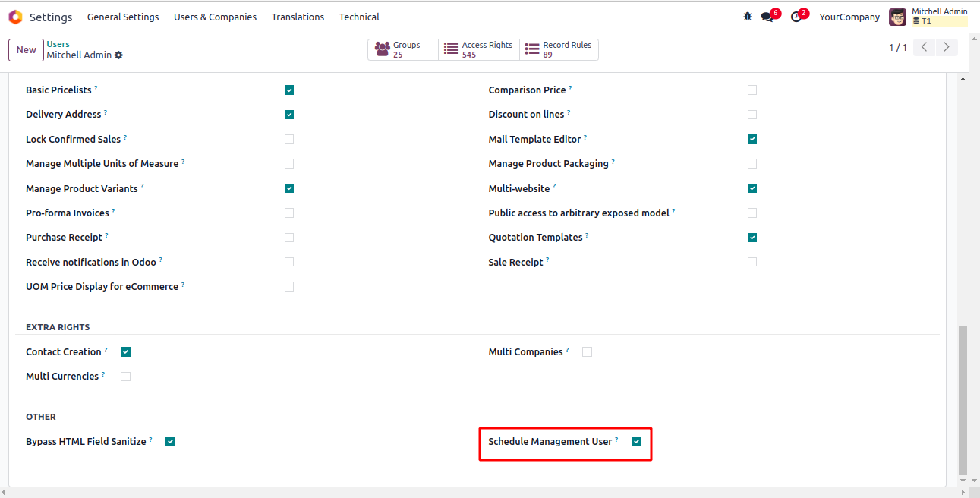The image size is (980, 498).
Task: Open the debug bug icon menu
Action: click(748, 17)
